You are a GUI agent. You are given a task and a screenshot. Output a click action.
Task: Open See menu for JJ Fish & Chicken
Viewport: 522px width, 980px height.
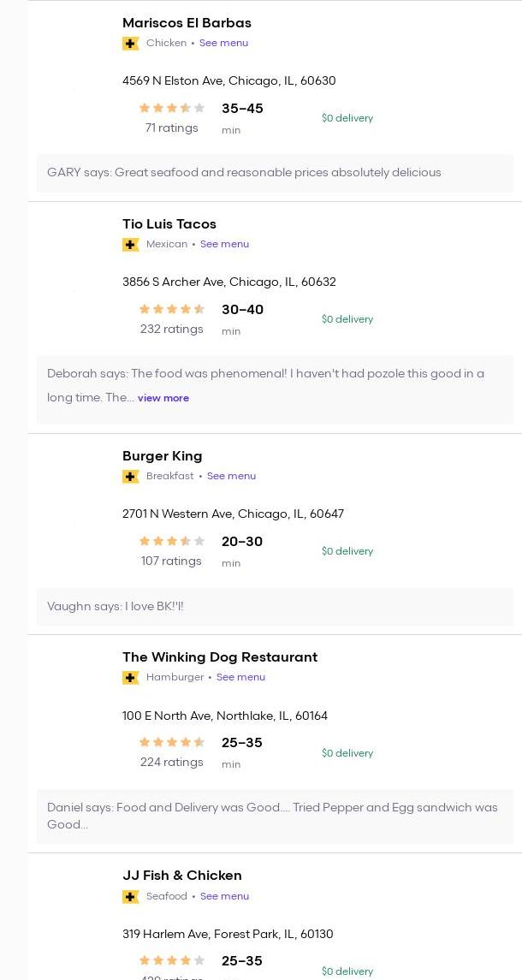224,896
